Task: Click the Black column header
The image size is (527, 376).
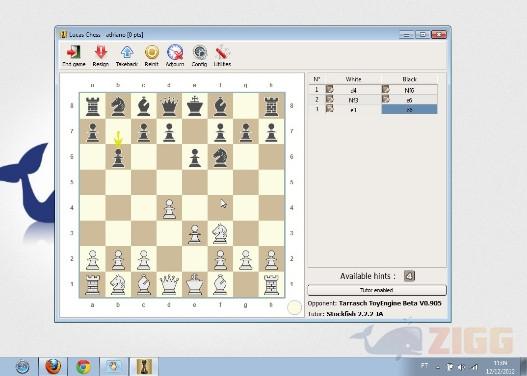Action: 409,79
